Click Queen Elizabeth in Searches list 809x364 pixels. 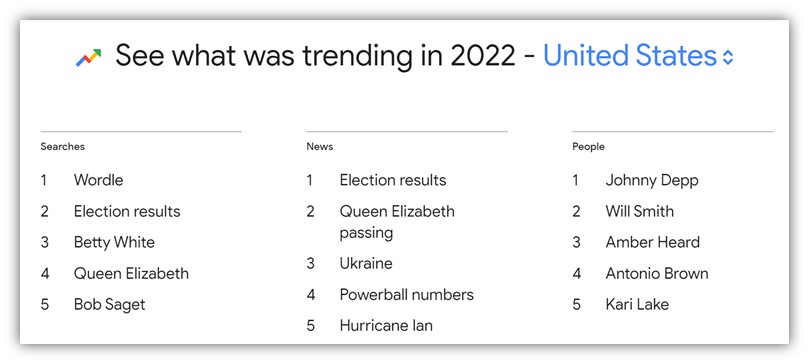point(131,273)
